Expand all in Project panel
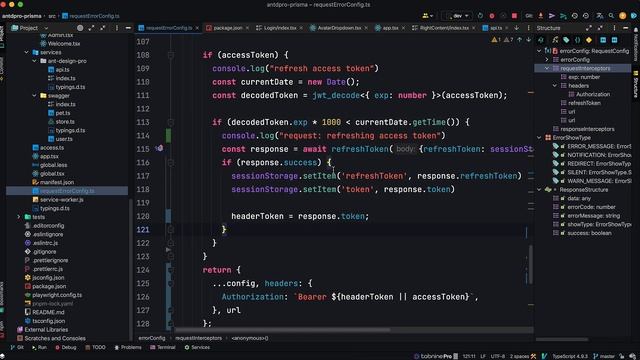Viewport: 640px width, 360px height. 91,28
